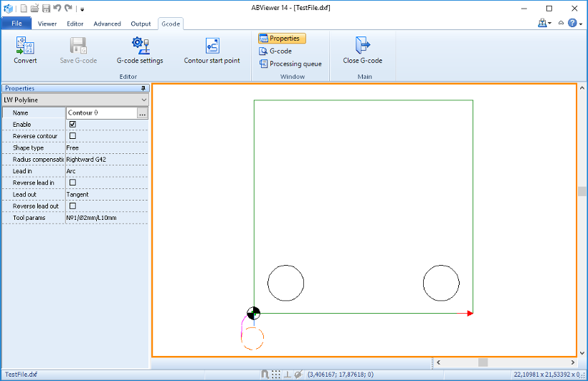Click the horizontal scrollbar left arrow
The image size is (588, 381).
click(438, 362)
